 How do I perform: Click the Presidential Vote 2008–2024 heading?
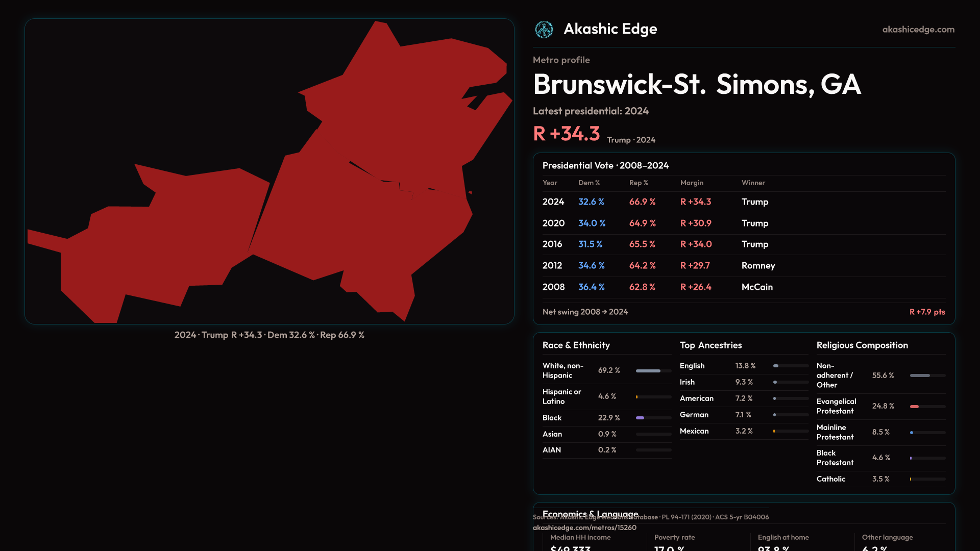[605, 166]
